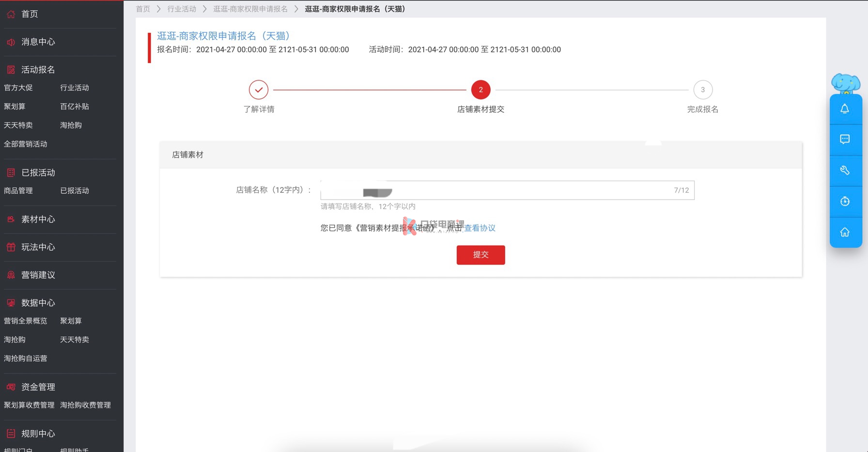This screenshot has height=452, width=868.
Task: Click the money icon beside 资金管理
Action: 11,387
